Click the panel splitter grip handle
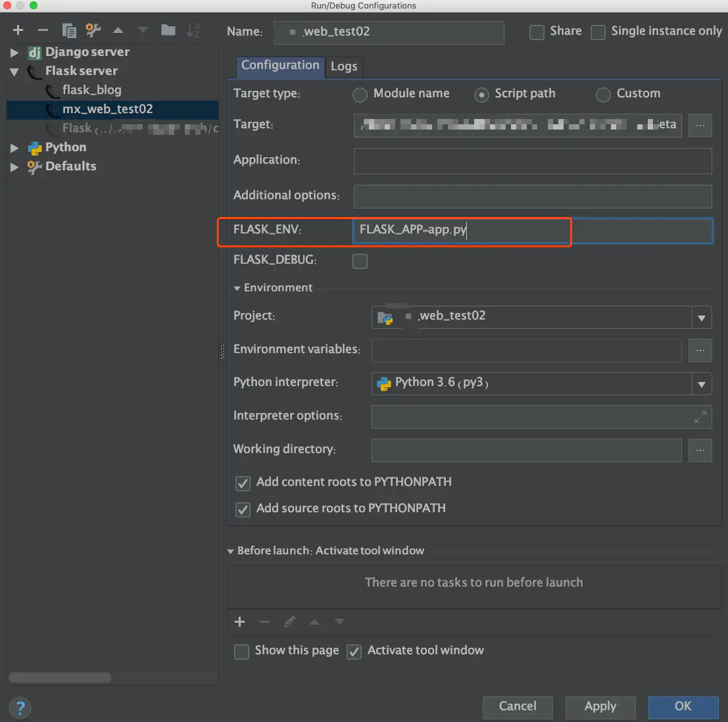728x722 pixels. 222,352
